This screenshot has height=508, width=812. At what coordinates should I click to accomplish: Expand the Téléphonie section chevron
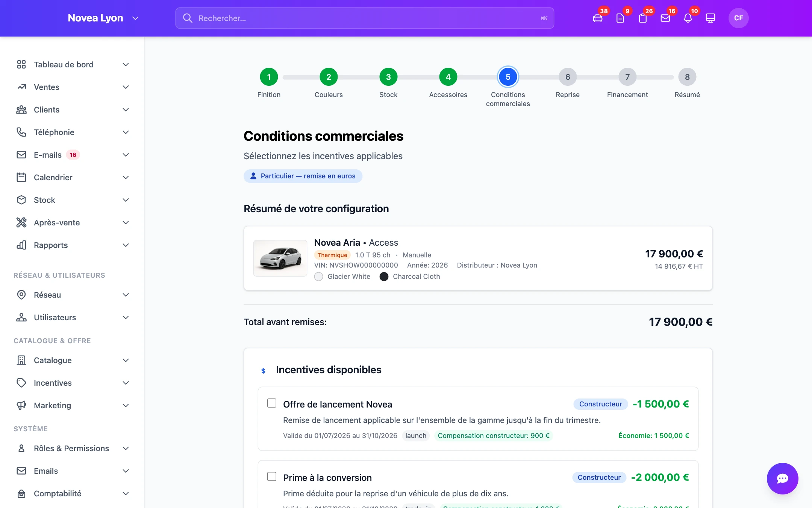pos(126,132)
